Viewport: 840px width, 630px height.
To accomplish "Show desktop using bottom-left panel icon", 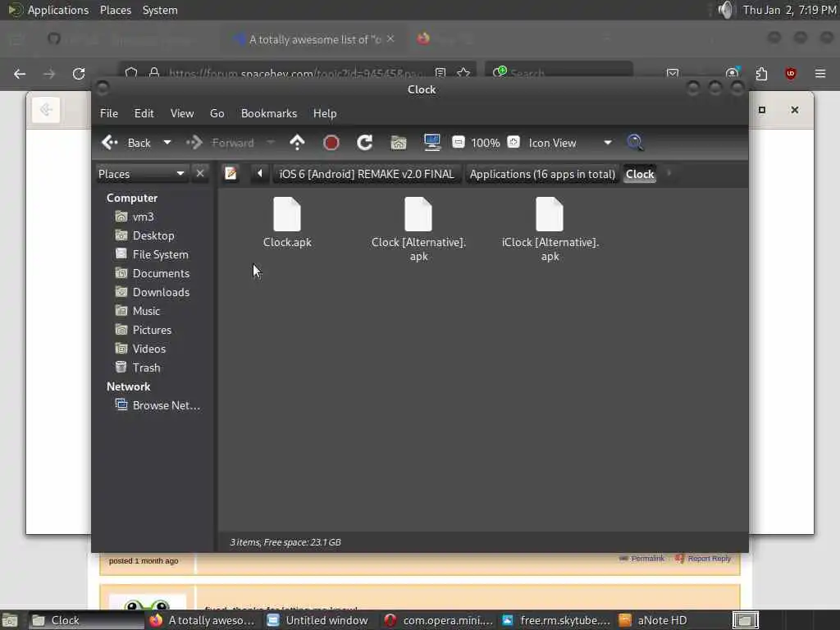I will click(x=10, y=620).
